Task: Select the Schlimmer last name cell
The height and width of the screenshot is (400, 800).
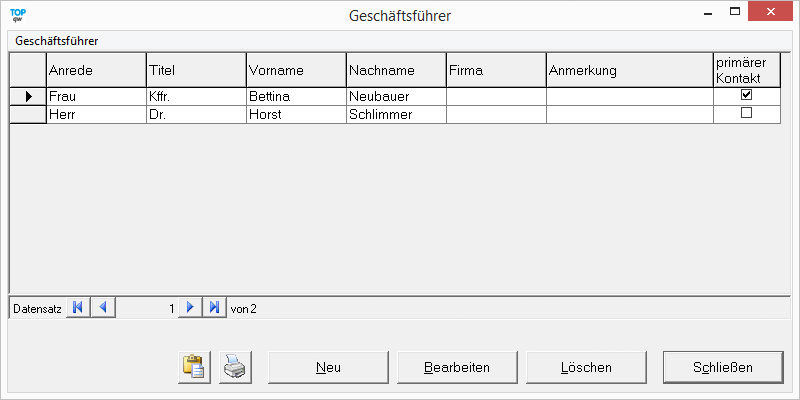Action: pyautogui.click(x=396, y=114)
